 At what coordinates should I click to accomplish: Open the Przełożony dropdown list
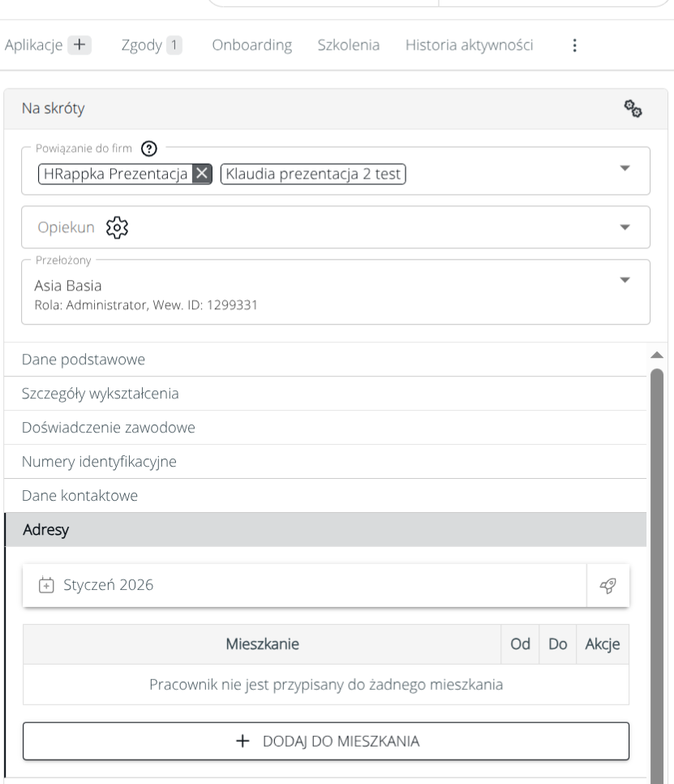tap(624, 279)
